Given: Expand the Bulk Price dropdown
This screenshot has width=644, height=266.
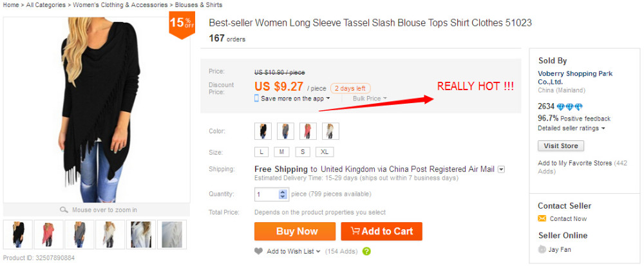Looking at the screenshot, I should [370, 99].
